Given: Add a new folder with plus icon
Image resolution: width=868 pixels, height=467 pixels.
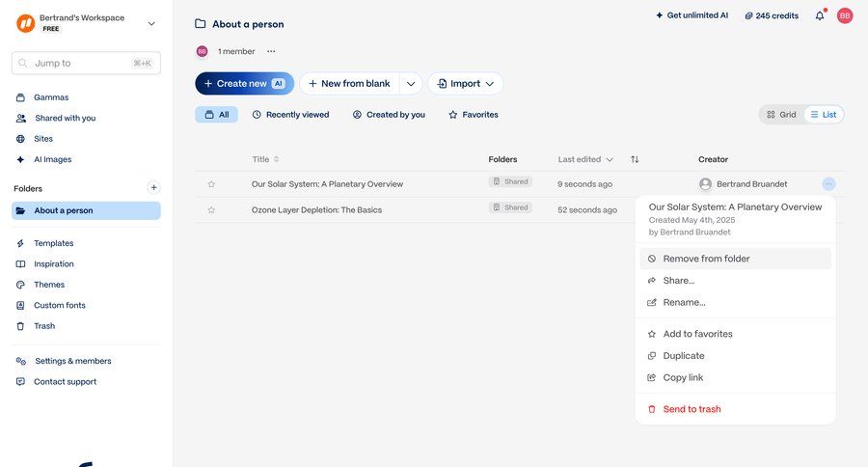Looking at the screenshot, I should (x=153, y=188).
